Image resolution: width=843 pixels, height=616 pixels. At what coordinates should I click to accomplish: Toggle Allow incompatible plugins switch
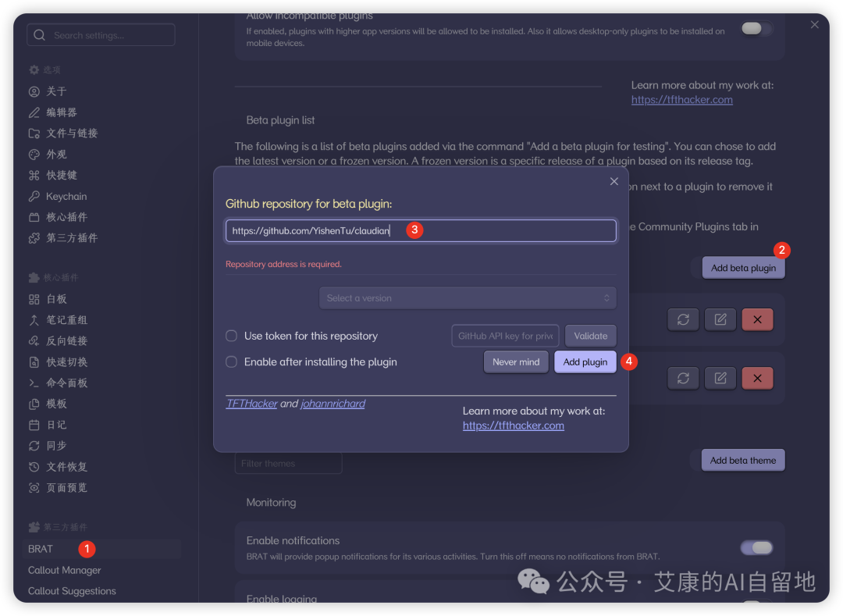756,28
